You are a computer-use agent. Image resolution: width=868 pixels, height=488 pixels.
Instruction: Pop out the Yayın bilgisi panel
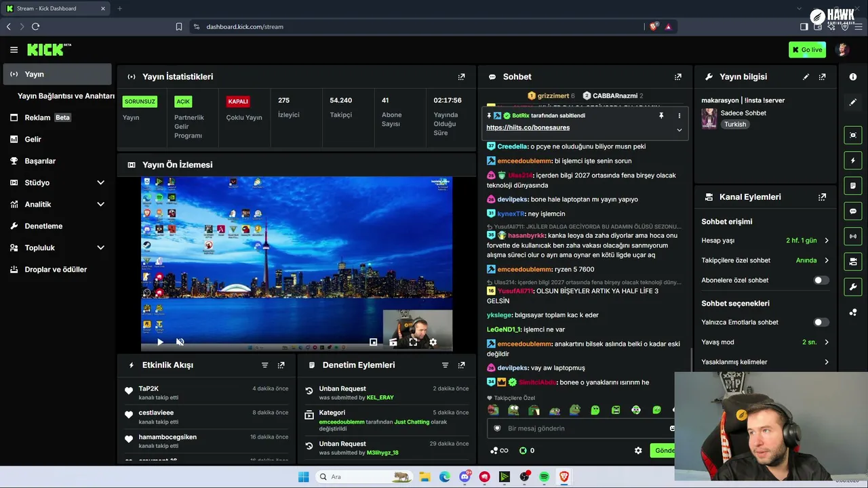coord(822,77)
